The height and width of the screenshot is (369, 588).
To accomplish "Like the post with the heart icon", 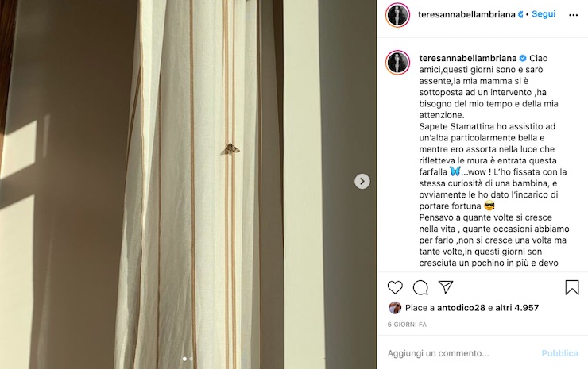I will pos(395,287).
